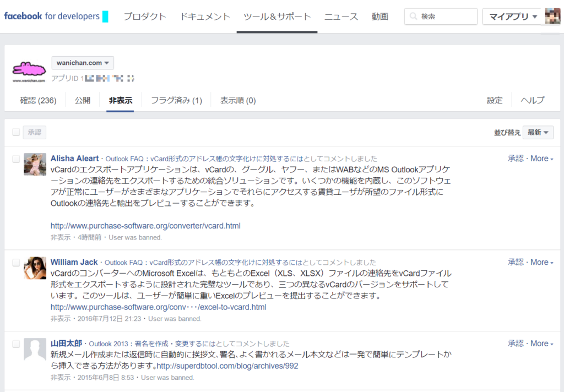Approve Alisha Aleart's comment via 承認
The width and height of the screenshot is (564, 392).
tap(516, 159)
